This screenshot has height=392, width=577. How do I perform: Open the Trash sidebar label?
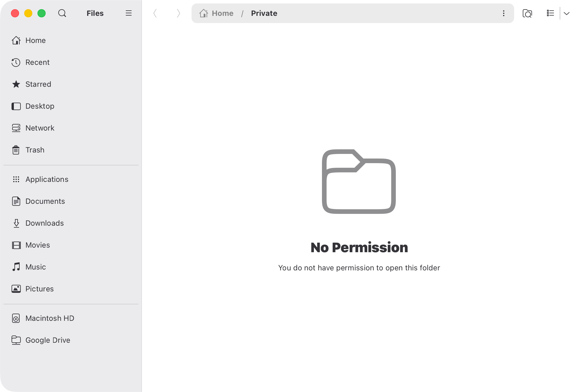pos(35,150)
